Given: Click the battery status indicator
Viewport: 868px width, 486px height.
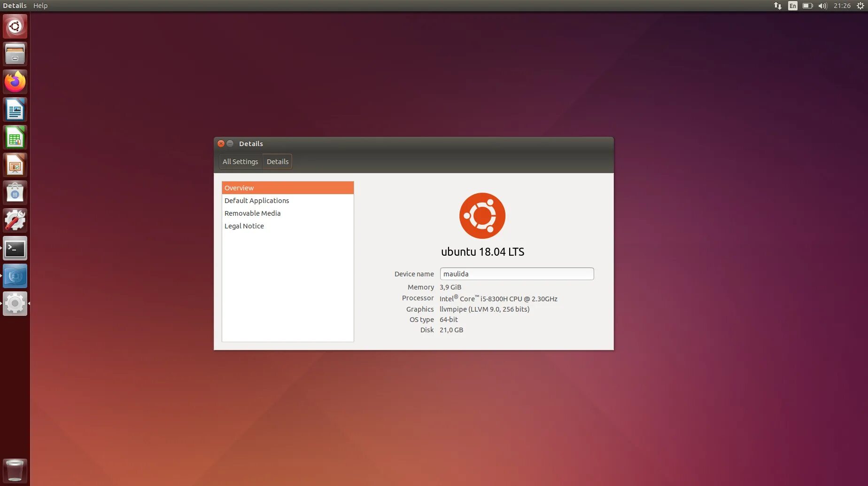Looking at the screenshot, I should point(807,6).
